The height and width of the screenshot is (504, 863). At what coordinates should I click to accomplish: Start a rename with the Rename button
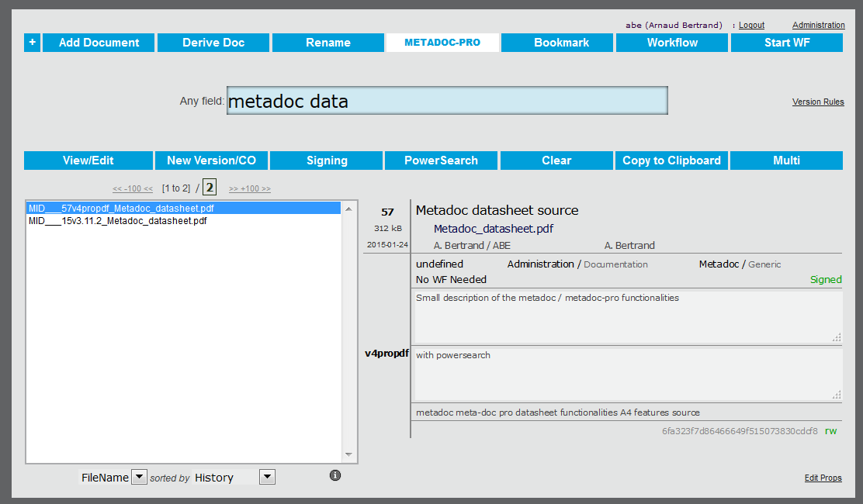[328, 43]
